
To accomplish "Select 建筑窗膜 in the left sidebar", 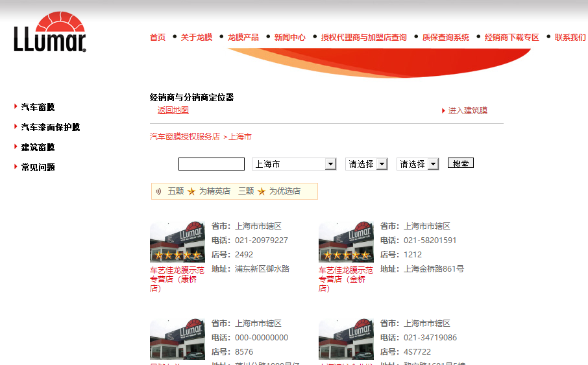I will coord(38,147).
